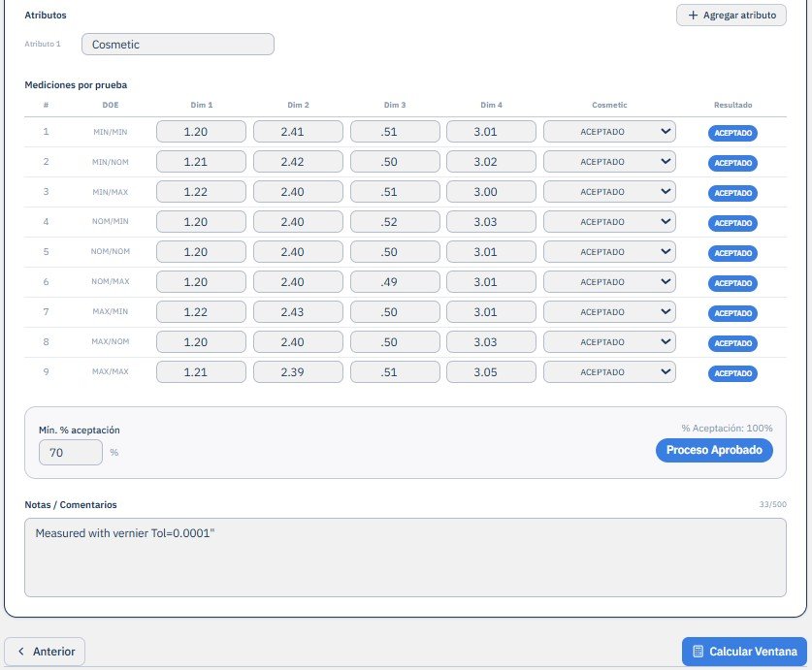Image resolution: width=812 pixels, height=670 pixels.
Task: Expand the Cosmetic dropdown for MIN/MAX row
Action: pos(609,192)
